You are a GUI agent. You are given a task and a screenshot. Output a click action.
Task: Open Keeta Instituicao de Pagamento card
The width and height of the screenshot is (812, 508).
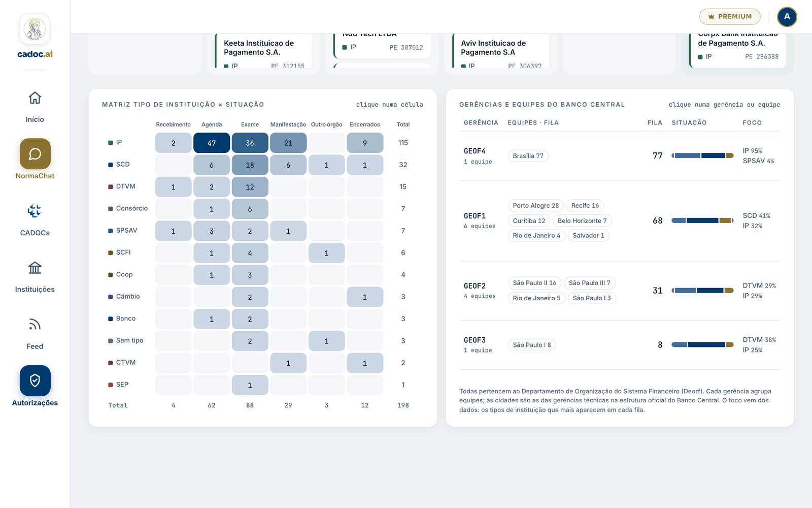264,51
